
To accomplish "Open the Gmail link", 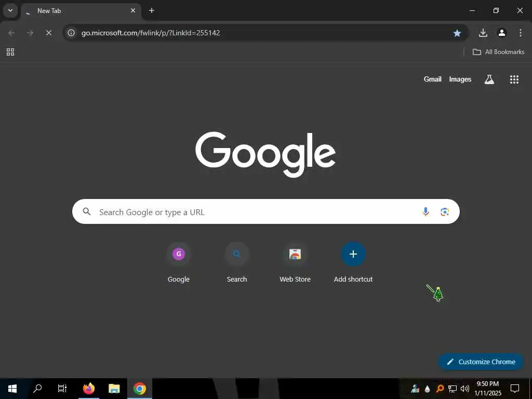I will coord(433,79).
